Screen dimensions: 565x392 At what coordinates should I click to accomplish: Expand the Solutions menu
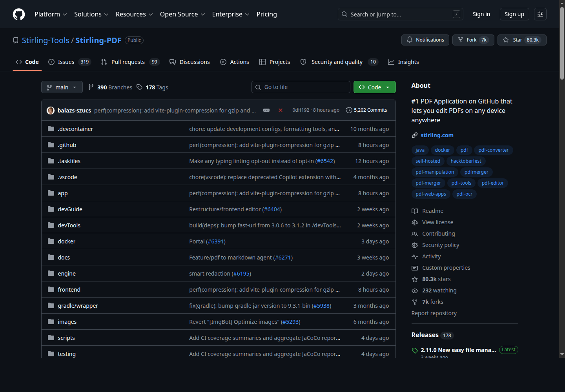[x=91, y=14]
